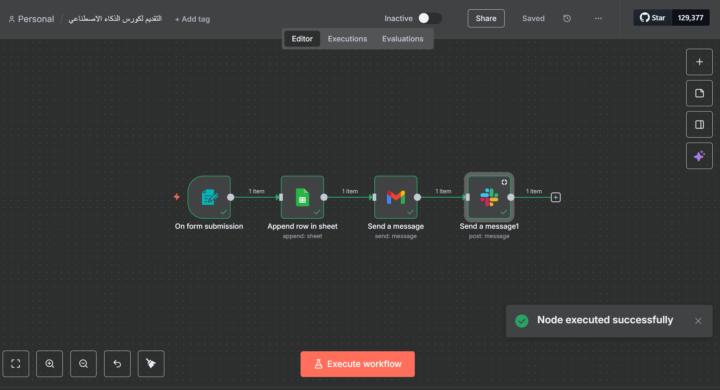The width and height of the screenshot is (720, 390).
Task: Open the Append row in sheet node
Action: coord(302,197)
